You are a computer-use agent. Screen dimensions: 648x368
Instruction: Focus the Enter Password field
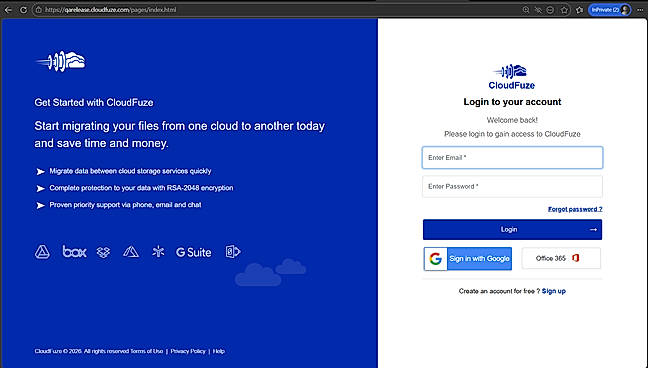(x=512, y=186)
